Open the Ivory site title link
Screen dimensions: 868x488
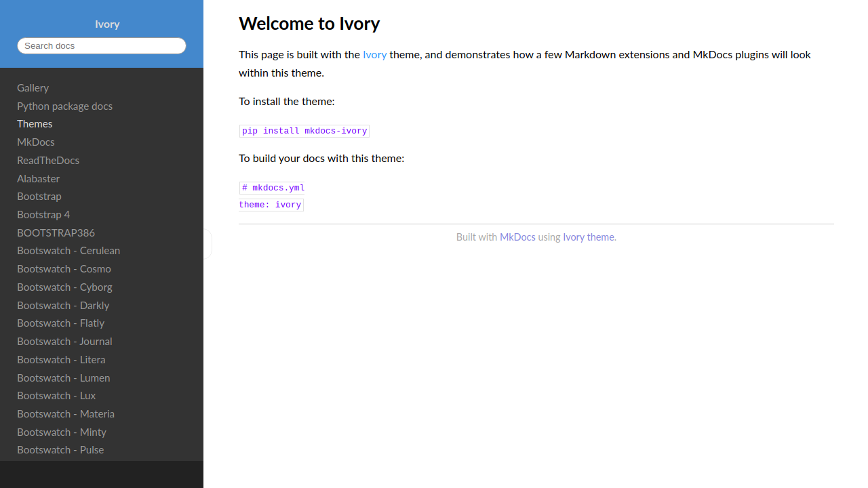[x=107, y=24]
